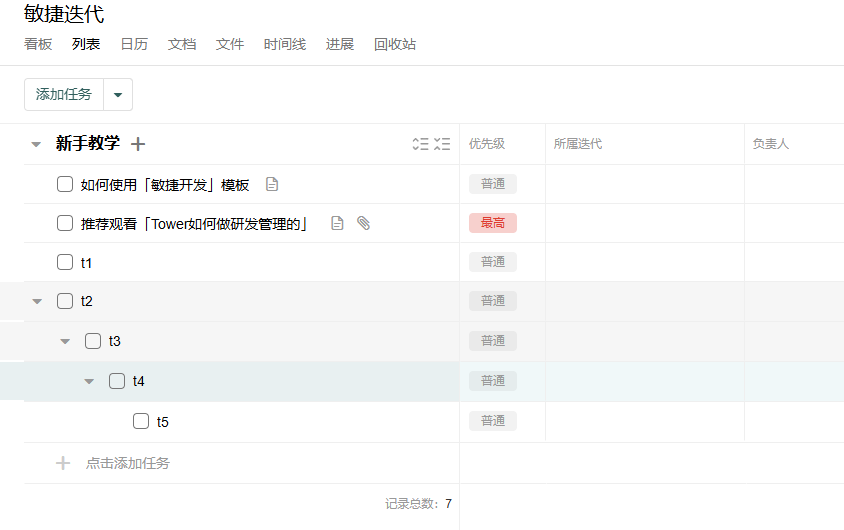The height and width of the screenshot is (530, 844).
Task: Switch to the 看板 tab
Action: click(x=38, y=44)
